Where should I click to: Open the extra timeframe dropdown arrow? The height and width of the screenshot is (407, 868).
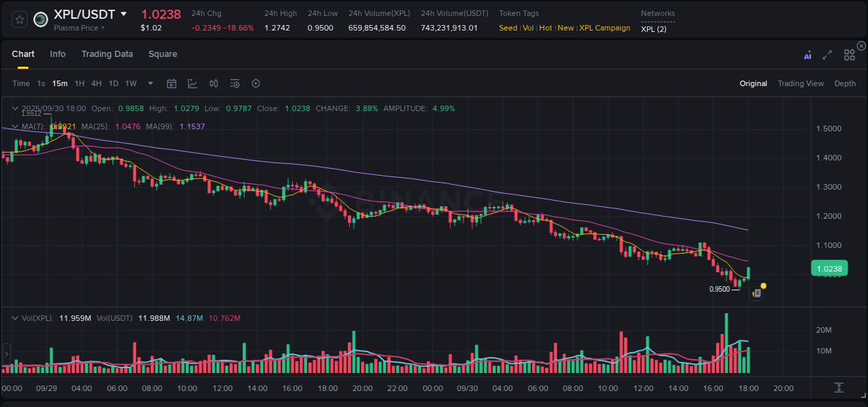click(x=149, y=83)
